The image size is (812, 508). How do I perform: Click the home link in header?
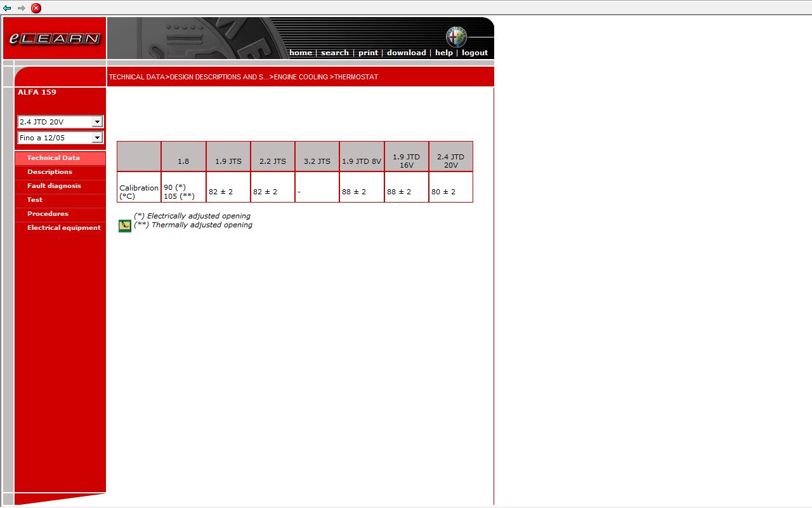(x=300, y=53)
